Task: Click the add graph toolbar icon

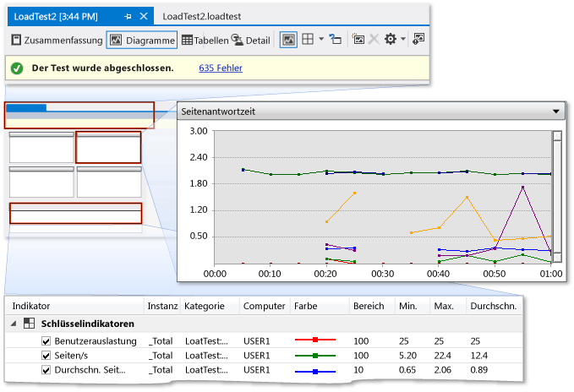Action: coord(358,40)
